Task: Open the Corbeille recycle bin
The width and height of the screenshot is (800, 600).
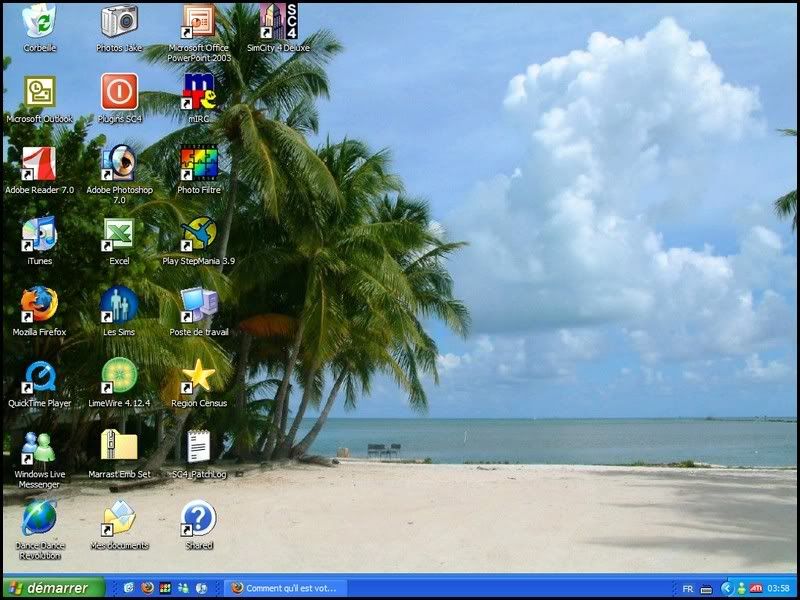Action: (x=38, y=20)
